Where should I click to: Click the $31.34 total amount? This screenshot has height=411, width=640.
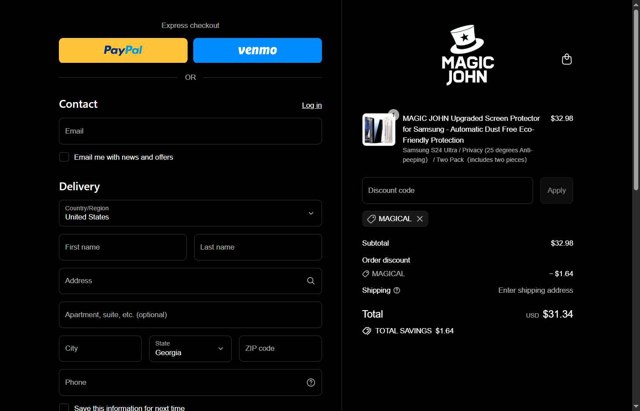coord(558,314)
